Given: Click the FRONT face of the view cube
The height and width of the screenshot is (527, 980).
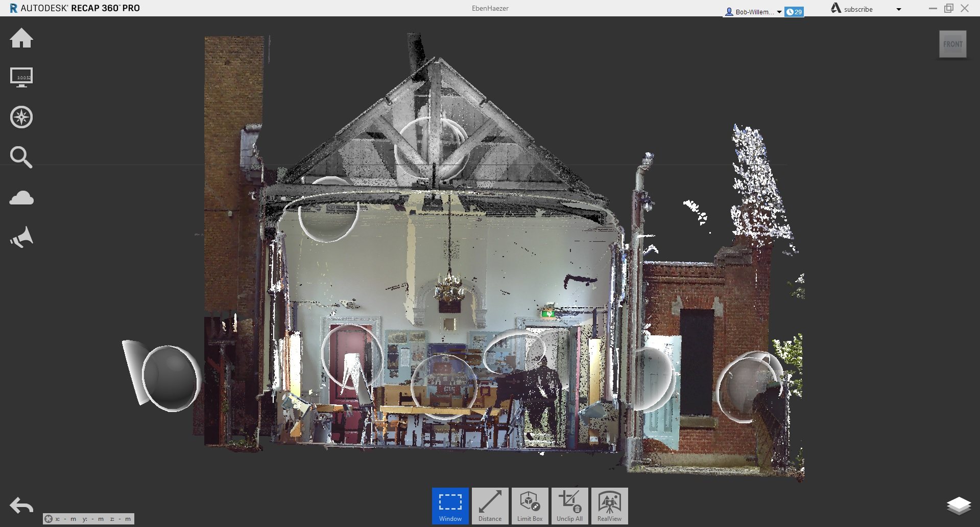Looking at the screenshot, I should (x=952, y=44).
